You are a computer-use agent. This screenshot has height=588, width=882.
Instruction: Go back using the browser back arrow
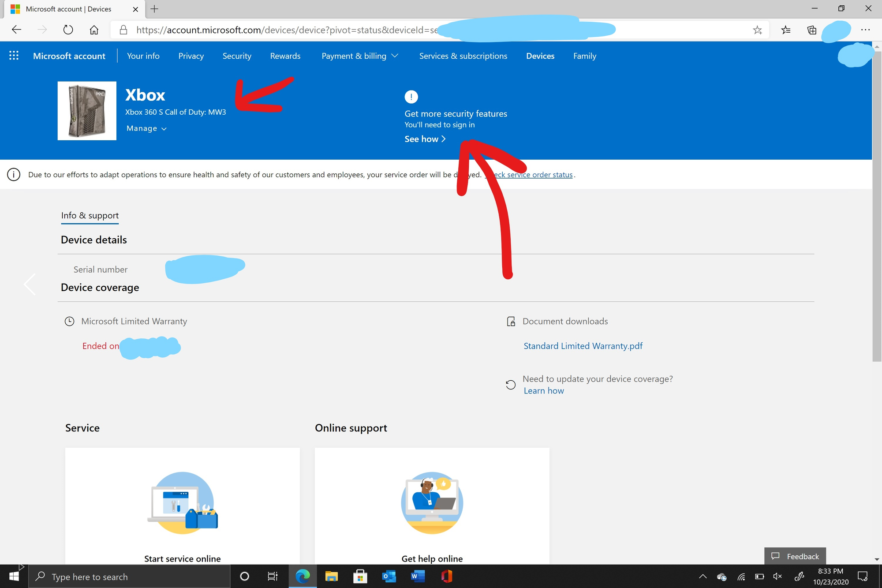[16, 30]
